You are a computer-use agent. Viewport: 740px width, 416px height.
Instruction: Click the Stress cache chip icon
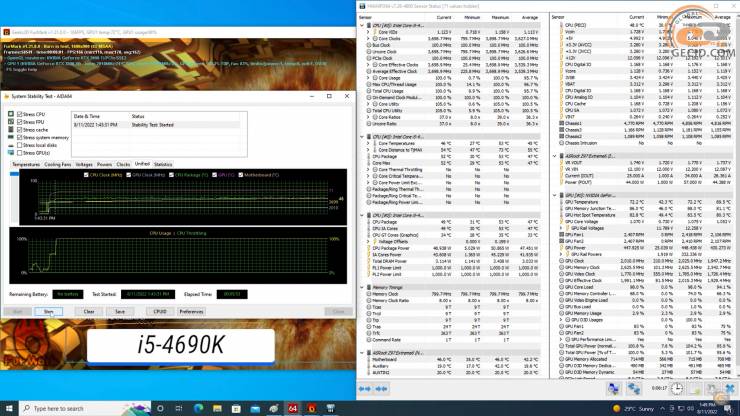[x=11, y=129]
